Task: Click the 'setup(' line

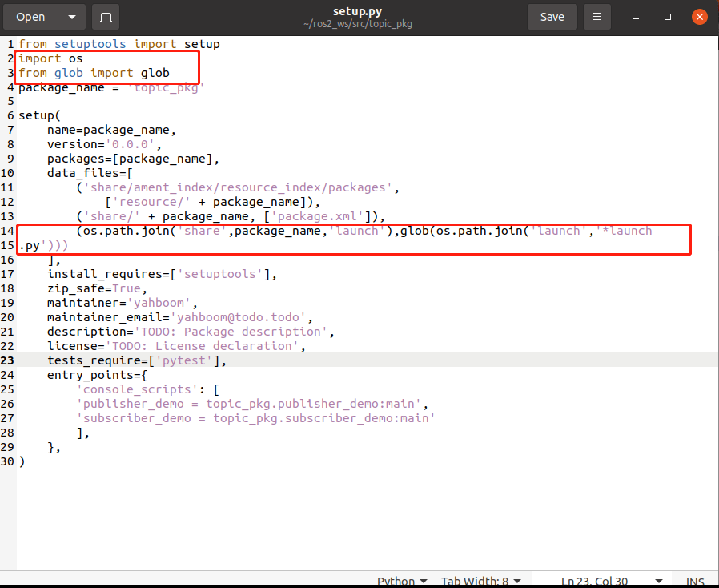Action: (x=39, y=115)
